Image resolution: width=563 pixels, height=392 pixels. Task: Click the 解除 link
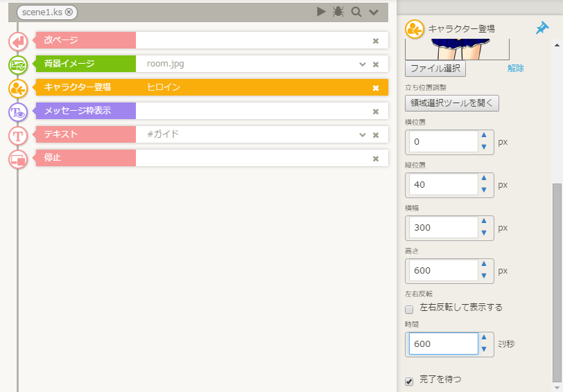click(516, 68)
